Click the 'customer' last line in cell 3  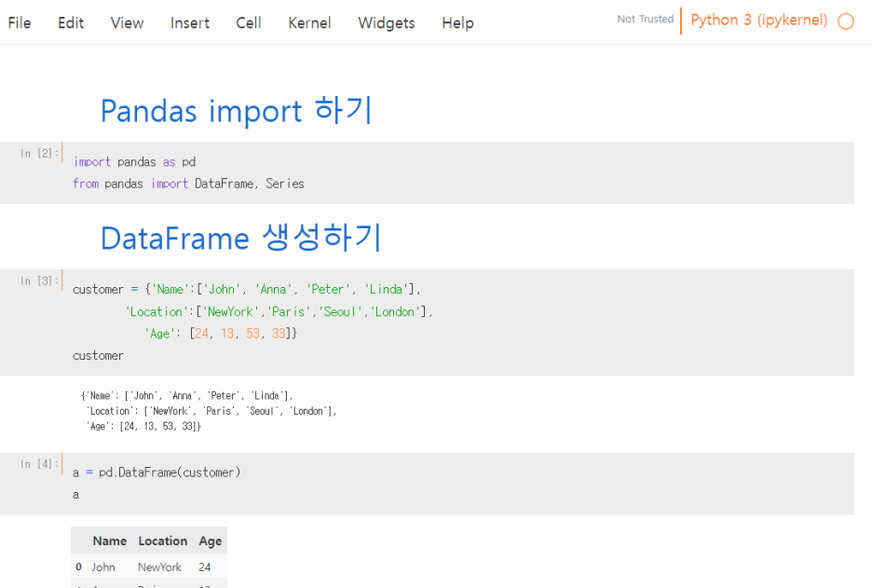pos(98,355)
